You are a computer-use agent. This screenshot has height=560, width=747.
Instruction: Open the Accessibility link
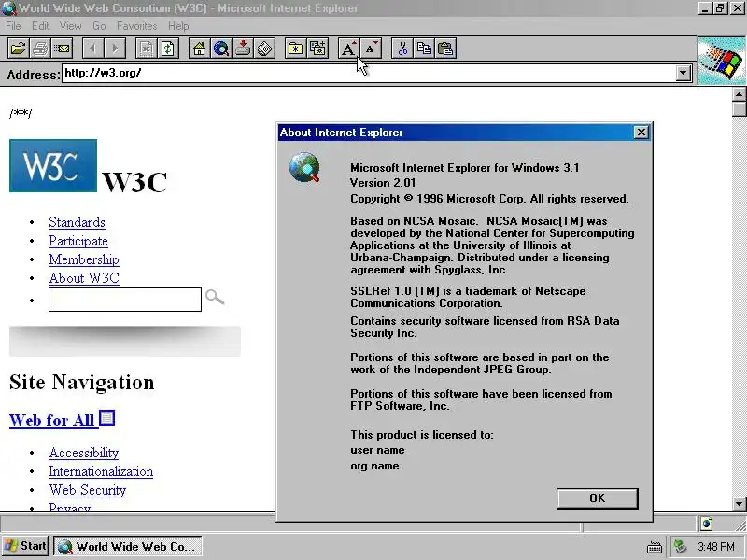click(x=83, y=453)
